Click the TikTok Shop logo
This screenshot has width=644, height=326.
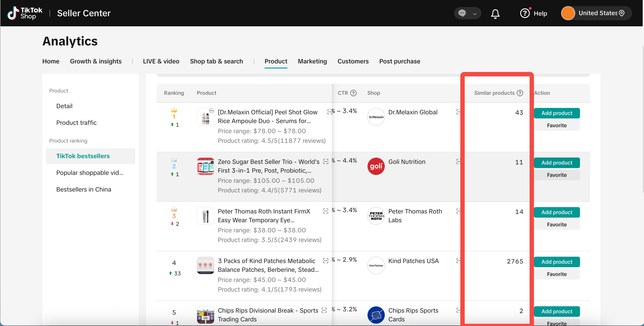click(25, 13)
